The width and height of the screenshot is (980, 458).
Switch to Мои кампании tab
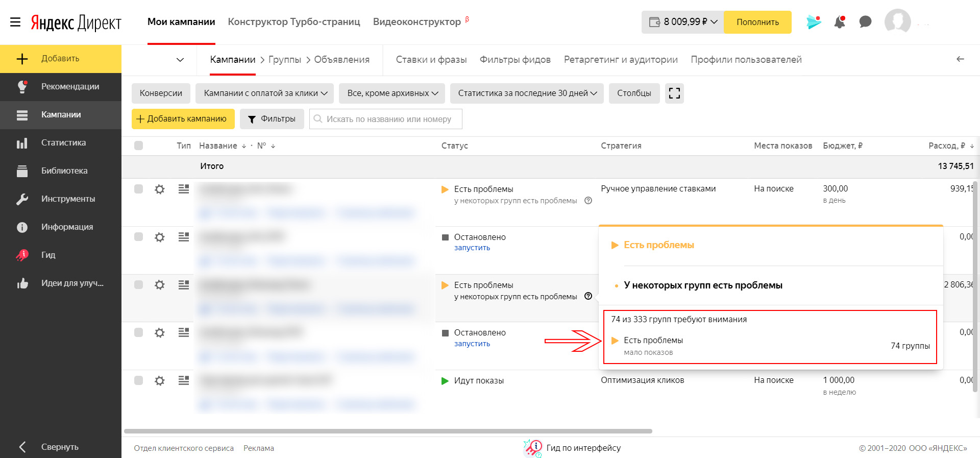181,22
